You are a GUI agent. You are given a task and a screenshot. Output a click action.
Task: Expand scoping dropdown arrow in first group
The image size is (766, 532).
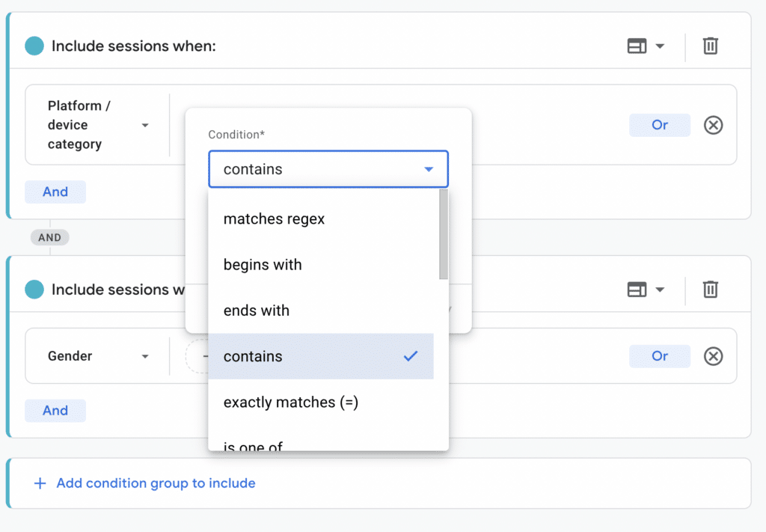click(x=660, y=46)
